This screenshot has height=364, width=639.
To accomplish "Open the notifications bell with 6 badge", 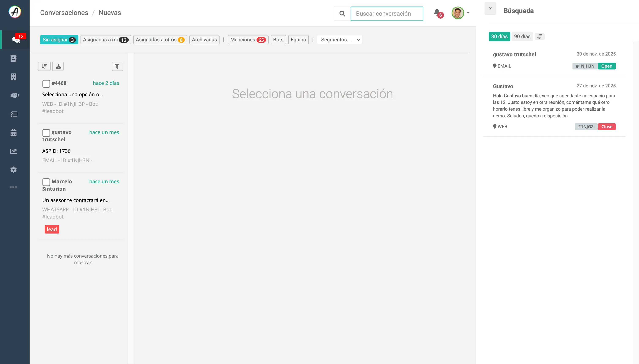I will pyautogui.click(x=438, y=13).
